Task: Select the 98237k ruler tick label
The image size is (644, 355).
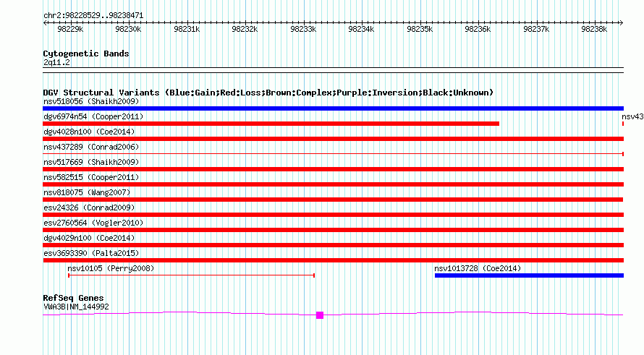Action: pyautogui.click(x=536, y=29)
